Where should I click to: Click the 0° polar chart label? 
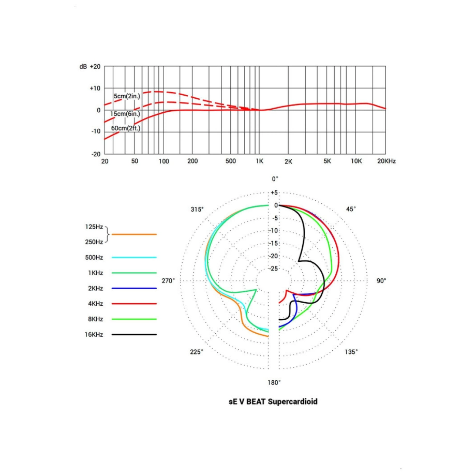tap(275, 179)
